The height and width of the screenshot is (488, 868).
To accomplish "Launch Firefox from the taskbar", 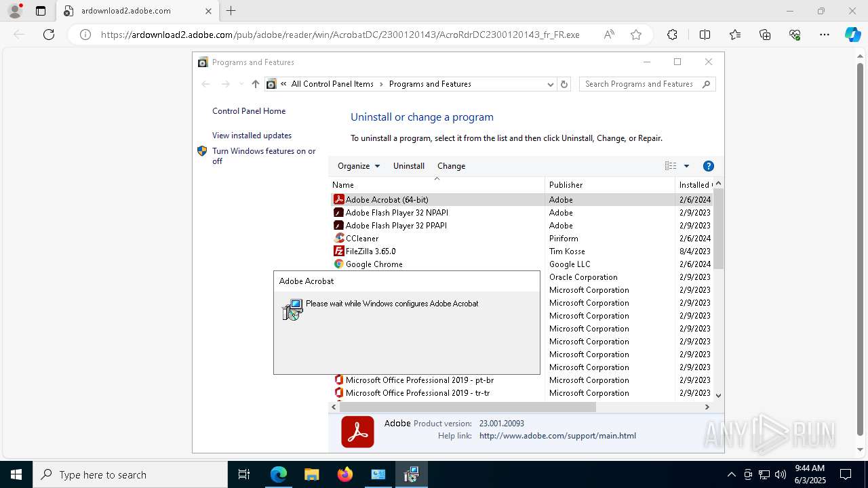I will coord(344,474).
